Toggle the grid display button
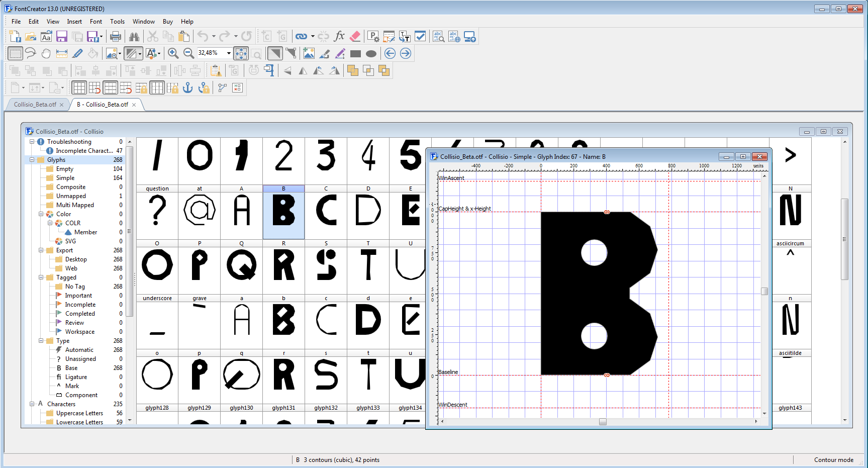The height and width of the screenshot is (468, 868). (x=79, y=88)
